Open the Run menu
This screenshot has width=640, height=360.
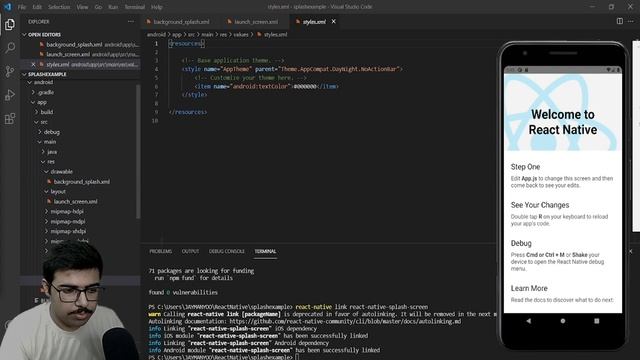point(113,7)
